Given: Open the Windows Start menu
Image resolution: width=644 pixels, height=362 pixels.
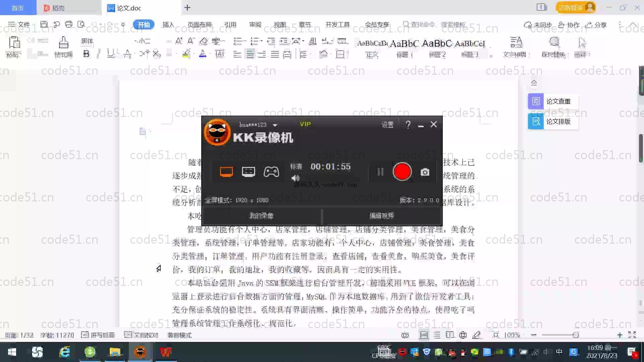Looking at the screenshot, I should point(12,352).
